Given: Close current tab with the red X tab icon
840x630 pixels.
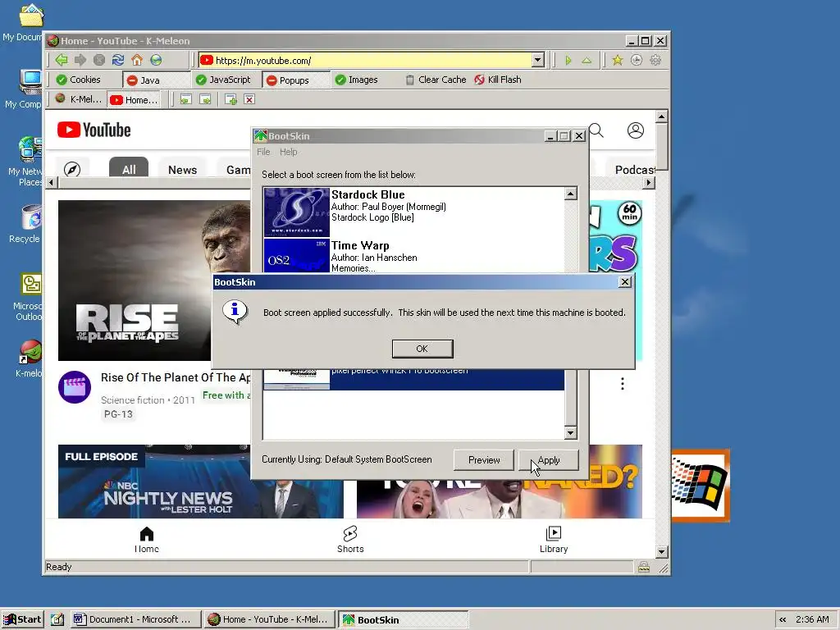Looking at the screenshot, I should pos(249,99).
